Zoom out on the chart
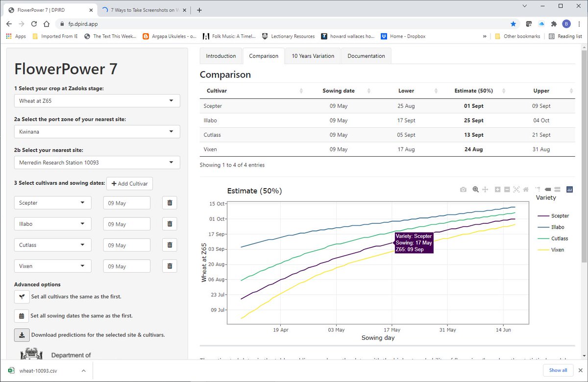The image size is (588, 382). click(507, 190)
